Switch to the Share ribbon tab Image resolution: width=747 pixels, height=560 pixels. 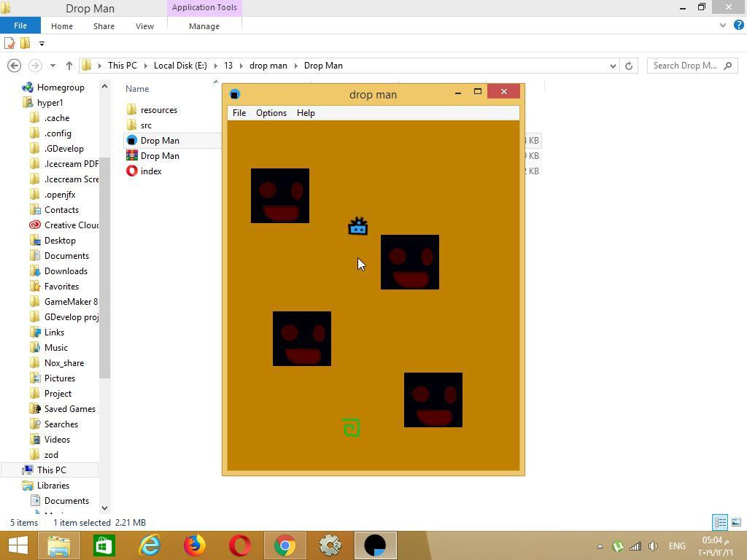coord(104,26)
